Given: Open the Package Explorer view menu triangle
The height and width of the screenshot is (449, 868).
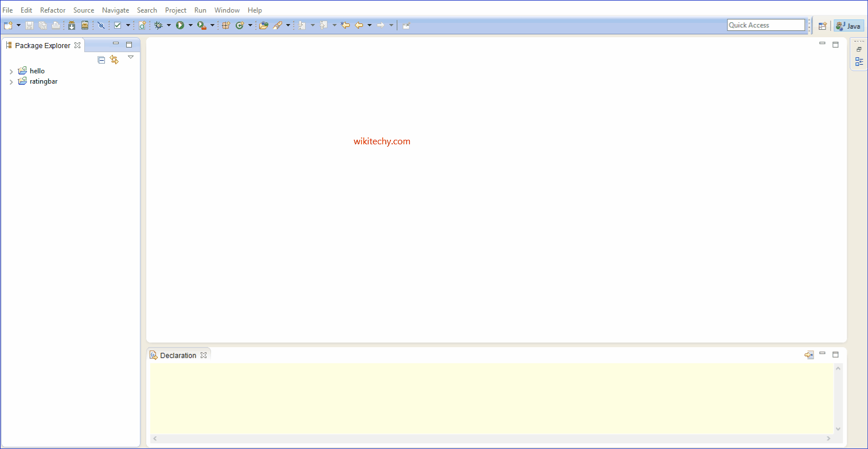Looking at the screenshot, I should pyautogui.click(x=131, y=57).
